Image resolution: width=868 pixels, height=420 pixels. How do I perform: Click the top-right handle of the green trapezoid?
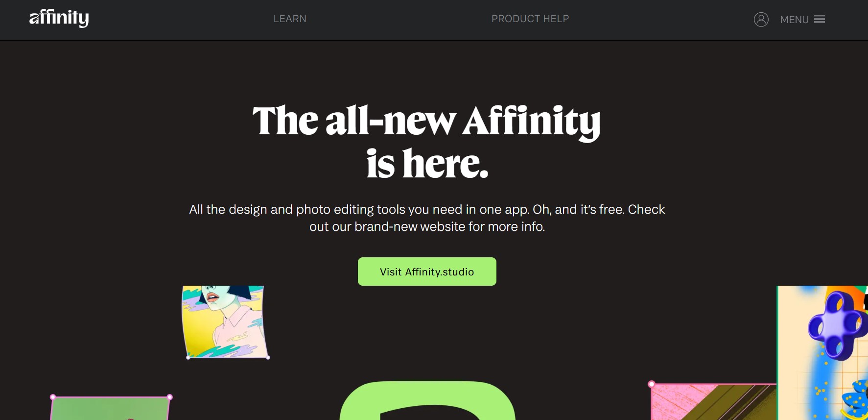click(170, 397)
